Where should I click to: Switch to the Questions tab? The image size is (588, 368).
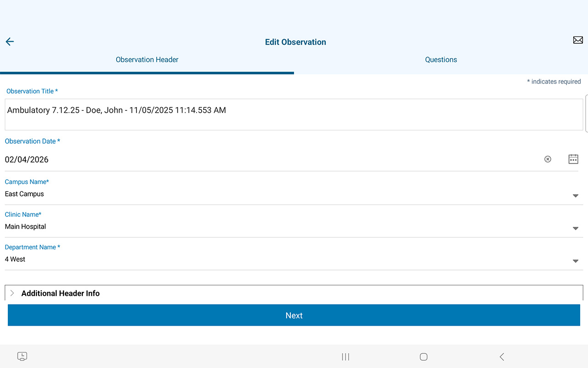click(x=441, y=60)
